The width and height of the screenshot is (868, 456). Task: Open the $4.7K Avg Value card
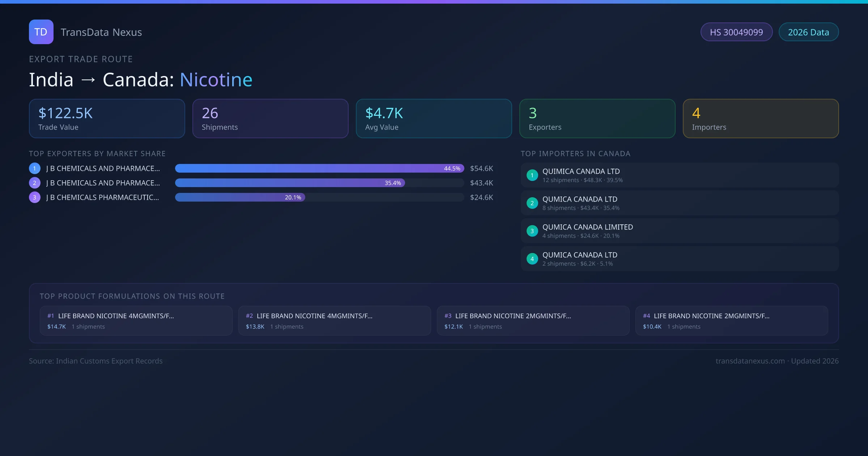click(x=434, y=119)
